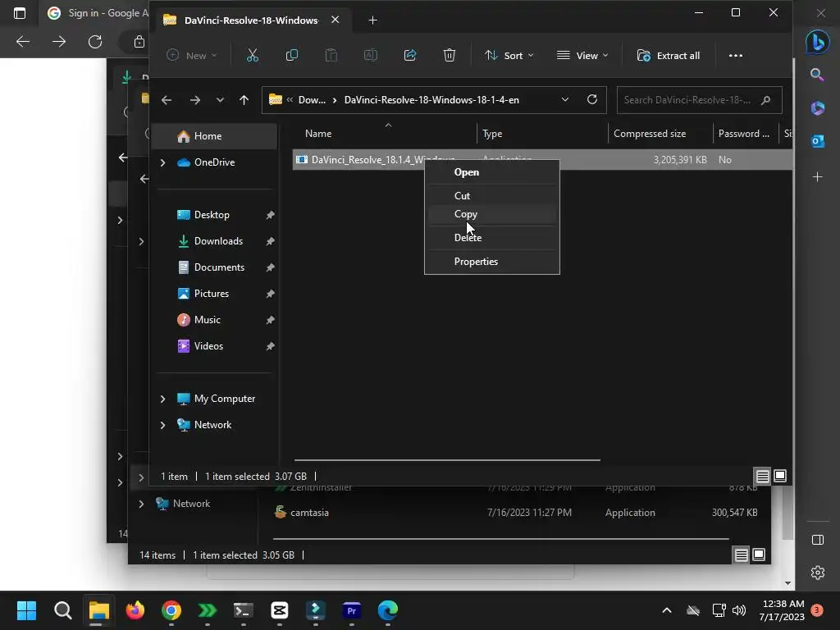Open taskbar Search

pyautogui.click(x=62, y=610)
